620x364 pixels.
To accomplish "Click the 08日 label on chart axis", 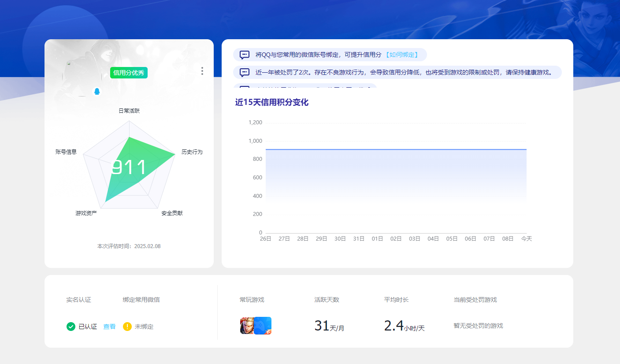I will point(508,239).
